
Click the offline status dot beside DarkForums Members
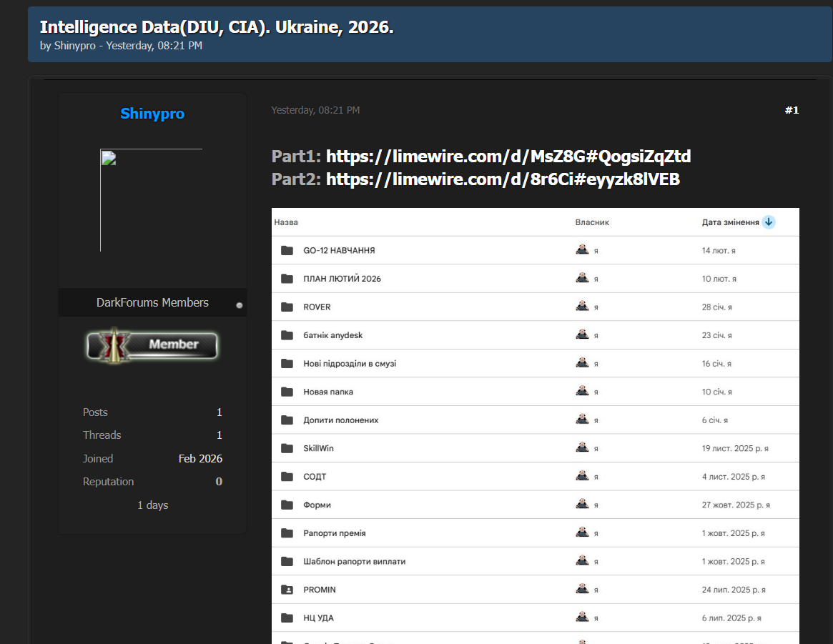tap(240, 305)
